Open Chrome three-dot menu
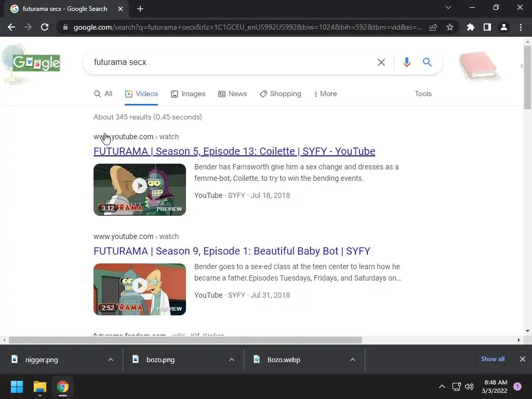 (521, 27)
